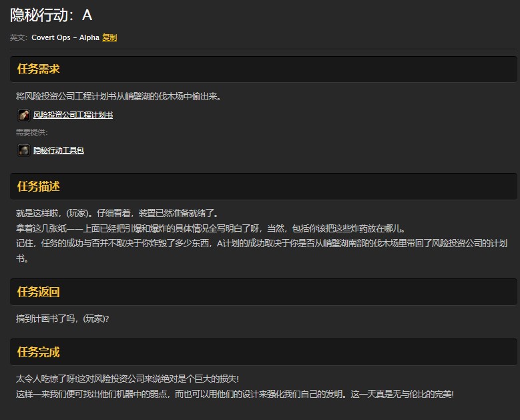Click the page title 隐秘行动：A

51,15
